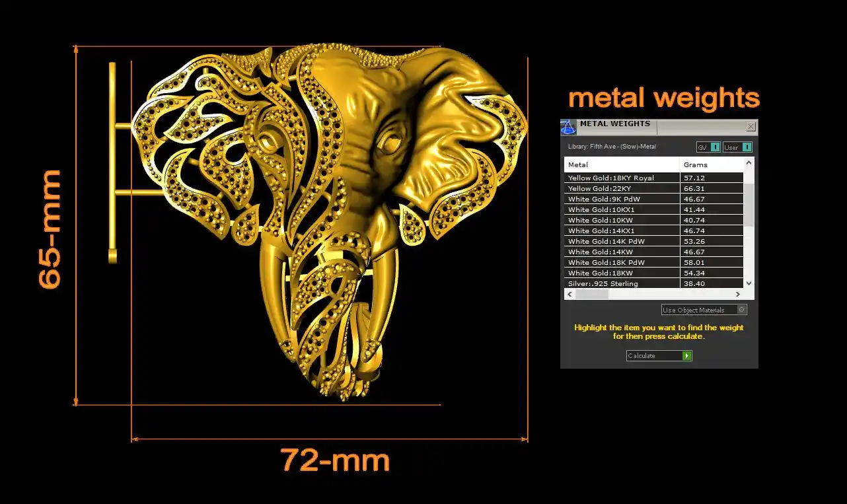847x504 pixels.
Task: Click the scroll down arrow in metal list
Action: (x=749, y=283)
